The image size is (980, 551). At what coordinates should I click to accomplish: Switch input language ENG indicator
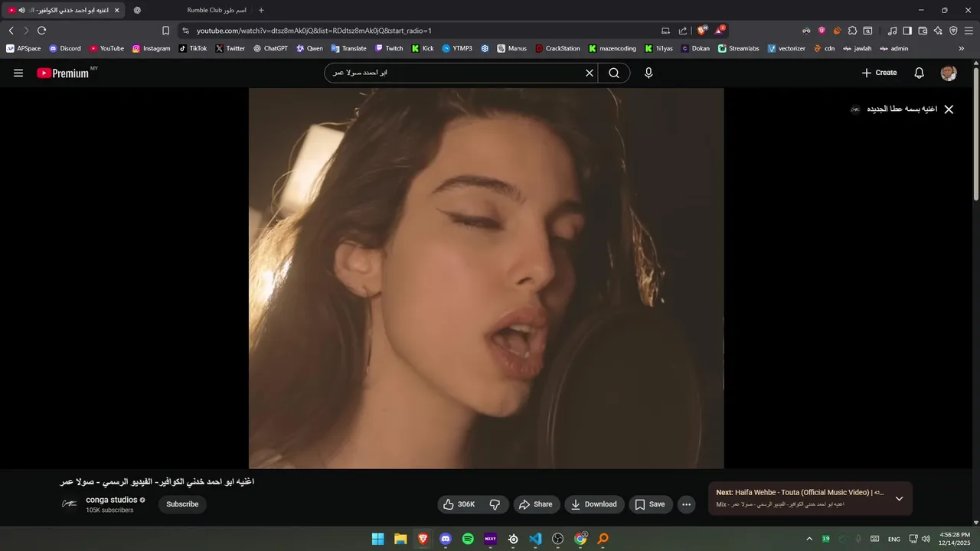893,539
